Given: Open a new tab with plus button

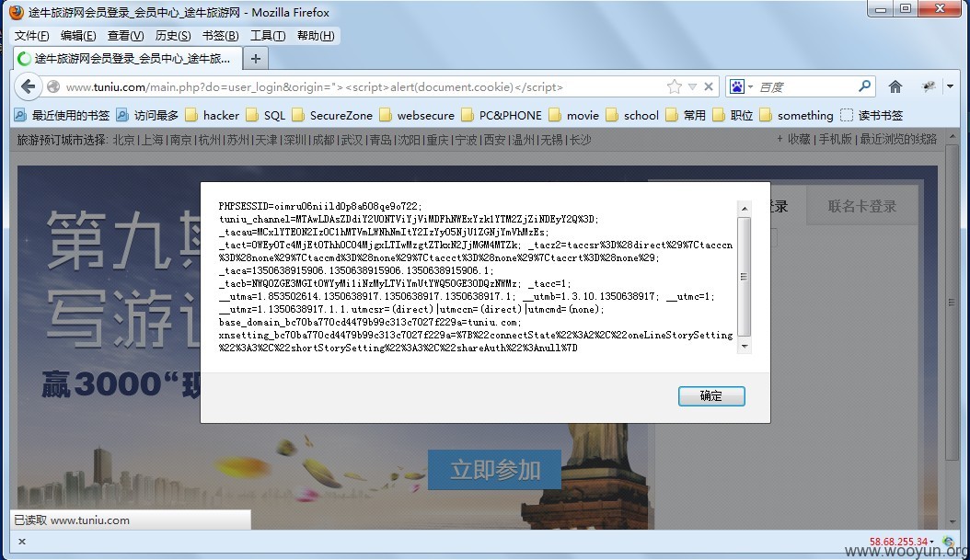Looking at the screenshot, I should (x=256, y=59).
